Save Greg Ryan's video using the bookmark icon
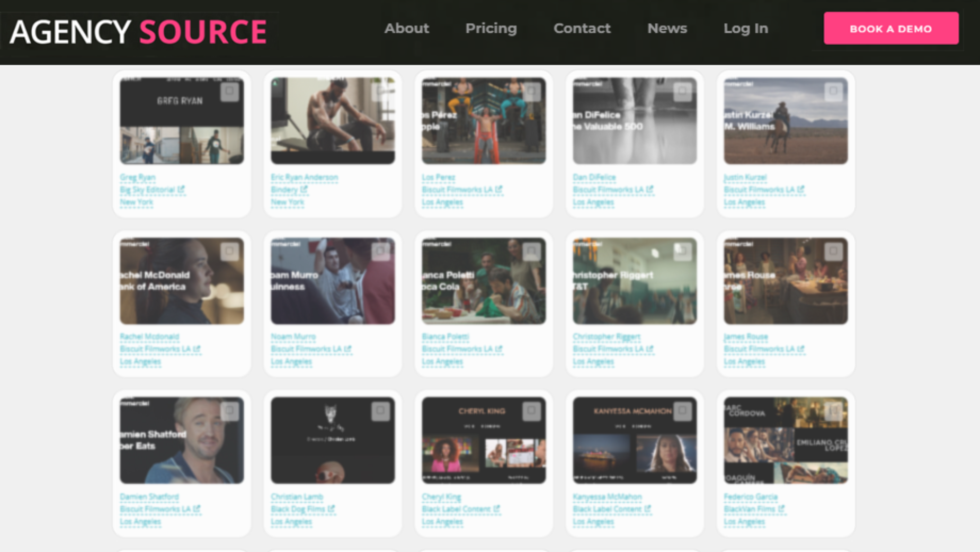 228,93
